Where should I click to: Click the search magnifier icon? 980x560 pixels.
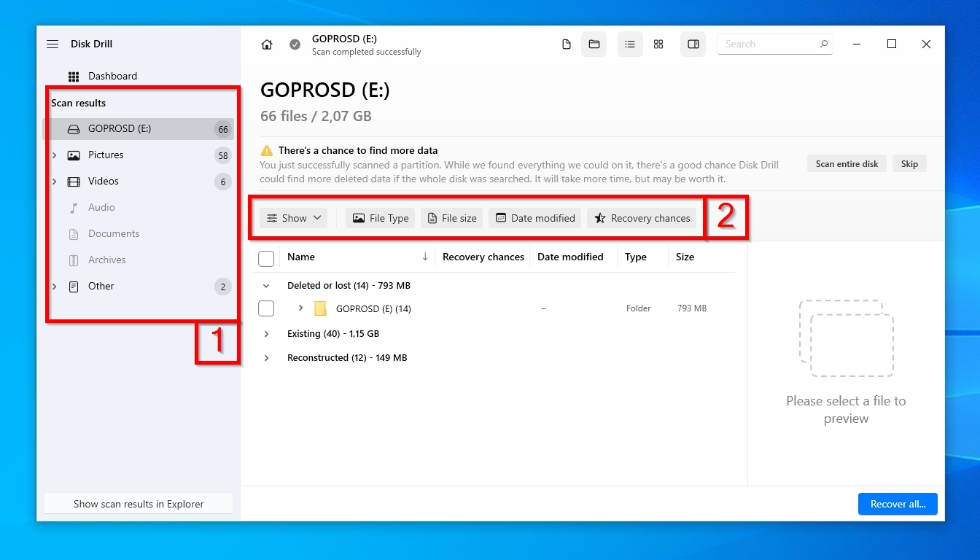(823, 44)
